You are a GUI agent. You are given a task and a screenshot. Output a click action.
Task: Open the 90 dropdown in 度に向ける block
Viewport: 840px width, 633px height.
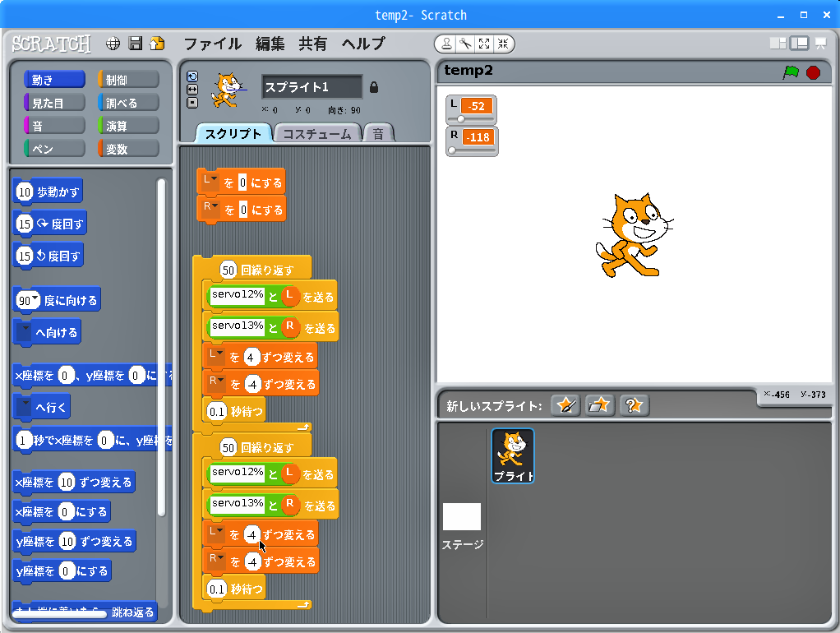35,298
